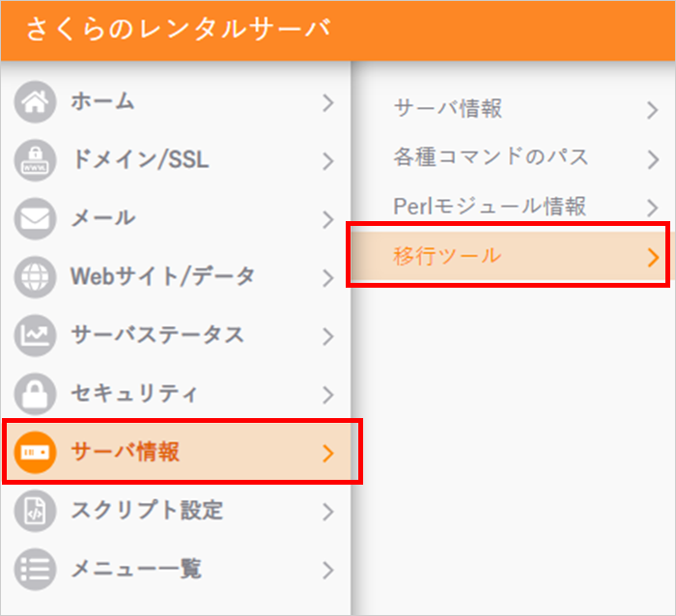676x616 pixels.
Task: Click the Mail envelope icon
Action: tap(37, 219)
